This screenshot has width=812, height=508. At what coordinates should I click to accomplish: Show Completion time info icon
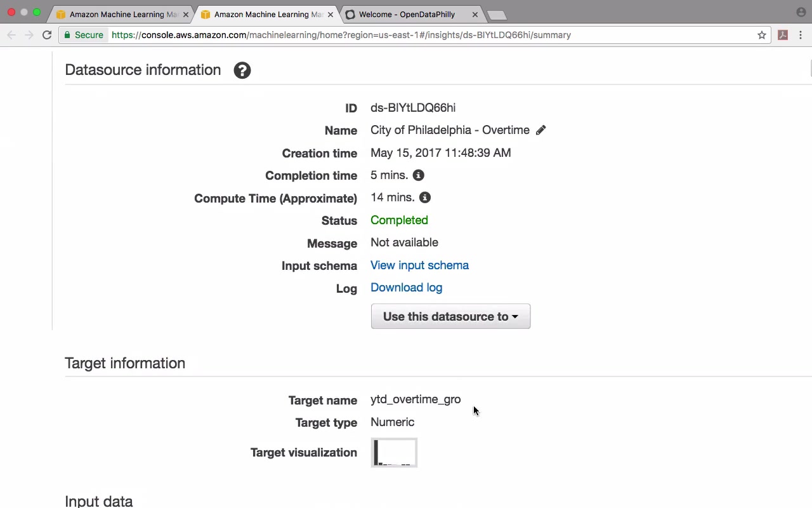point(418,175)
